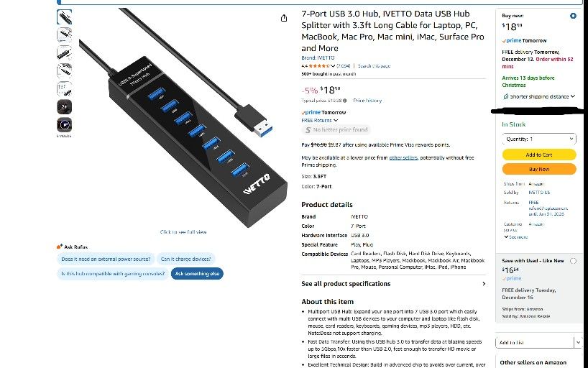Select the first product thumbnail image

(64, 17)
